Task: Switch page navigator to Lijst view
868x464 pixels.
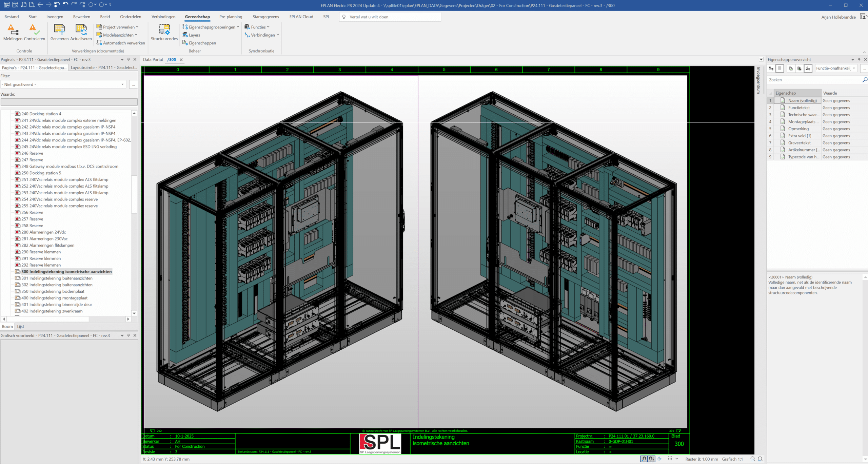Action: coord(21,327)
